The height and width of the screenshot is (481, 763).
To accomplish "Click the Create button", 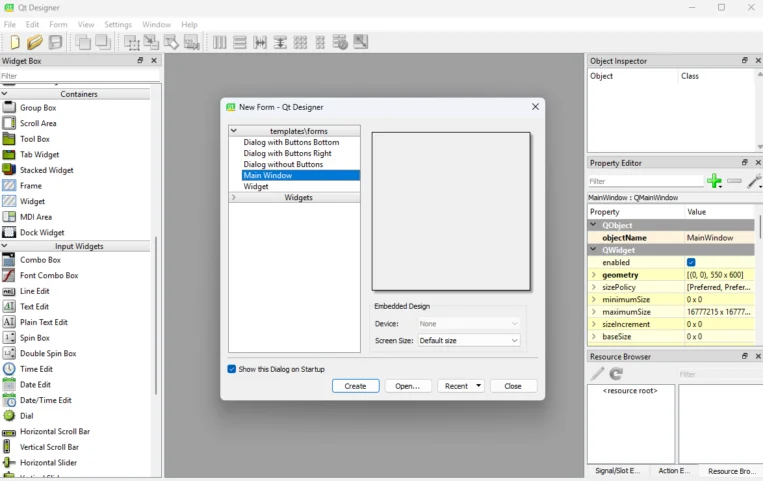I will (355, 386).
